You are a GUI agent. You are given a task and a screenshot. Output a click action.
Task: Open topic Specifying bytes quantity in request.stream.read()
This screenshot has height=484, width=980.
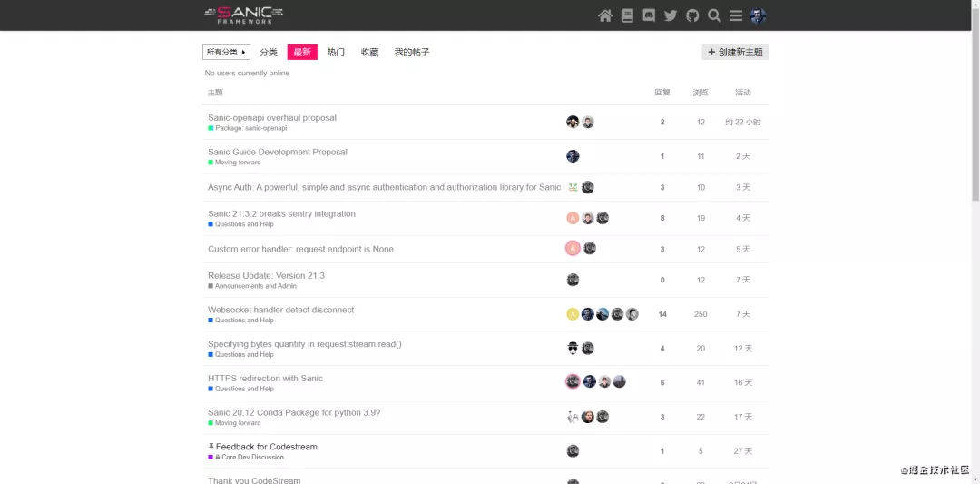[x=304, y=344]
